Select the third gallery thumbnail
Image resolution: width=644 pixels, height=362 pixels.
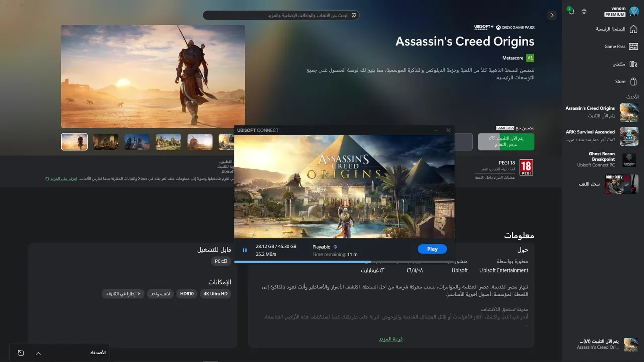coord(137,142)
